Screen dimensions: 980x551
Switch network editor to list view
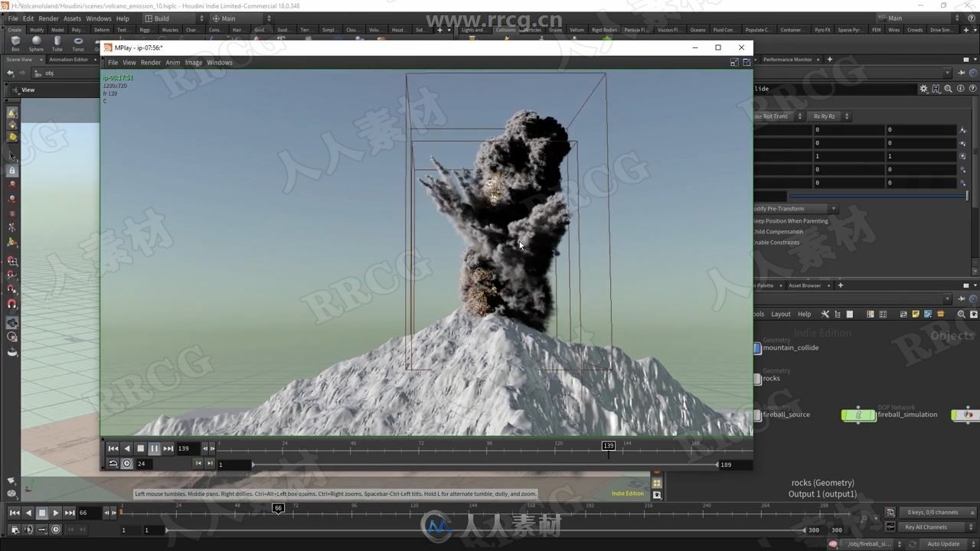[x=849, y=314]
